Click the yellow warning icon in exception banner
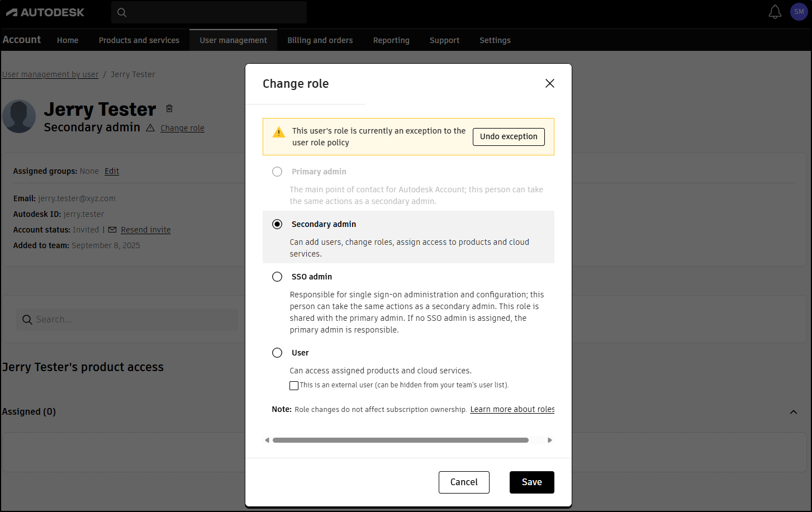812x512 pixels. point(278,132)
